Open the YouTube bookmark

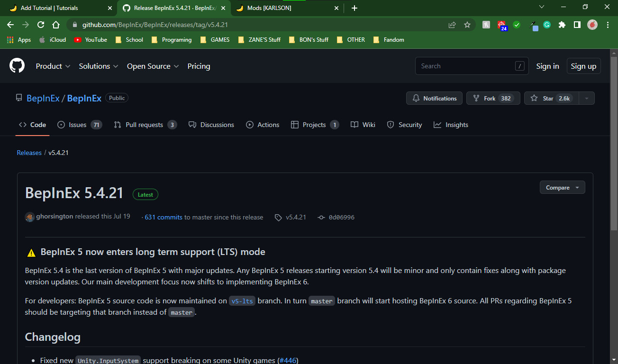(91, 40)
